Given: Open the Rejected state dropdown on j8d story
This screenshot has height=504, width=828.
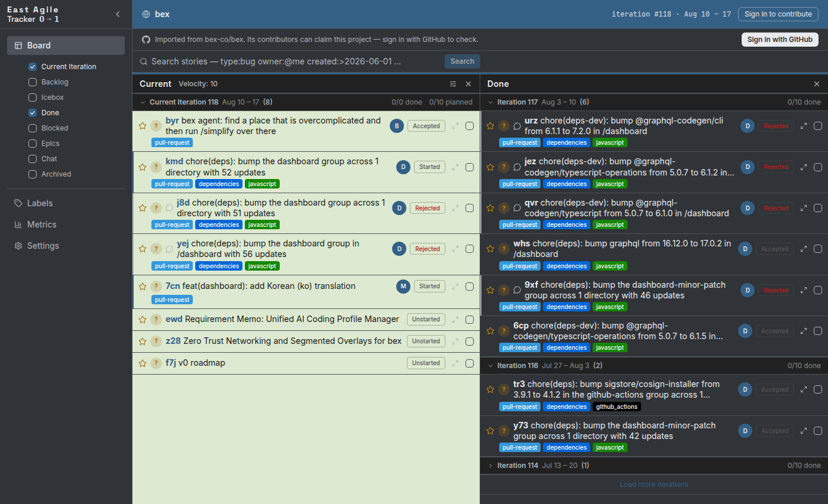Looking at the screenshot, I should point(428,208).
